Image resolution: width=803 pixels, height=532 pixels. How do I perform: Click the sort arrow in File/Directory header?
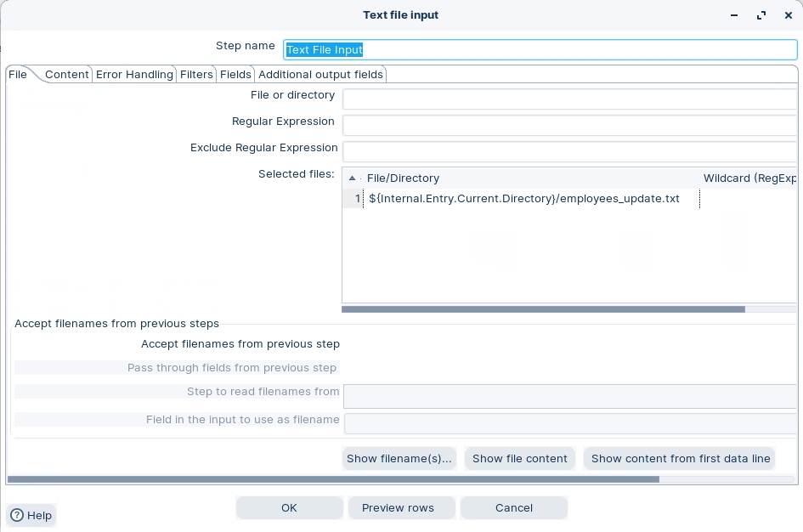point(352,178)
